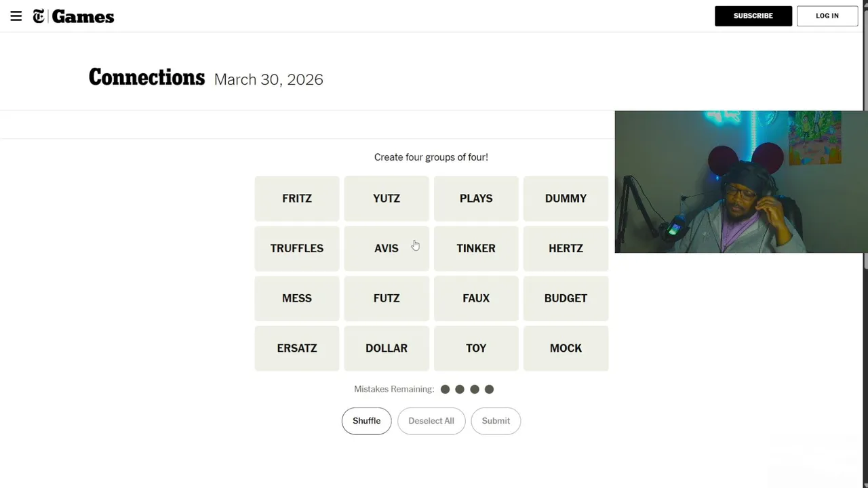Toggle the TRUFFLES tile selection

297,249
